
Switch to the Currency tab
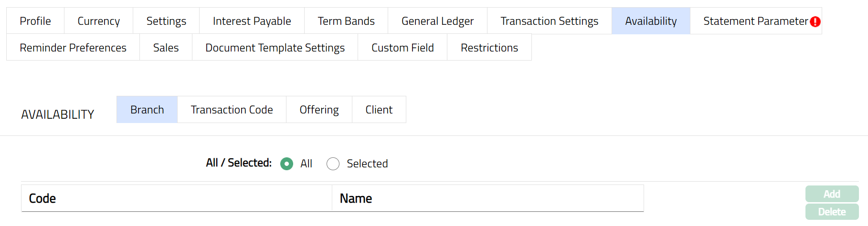tap(99, 21)
